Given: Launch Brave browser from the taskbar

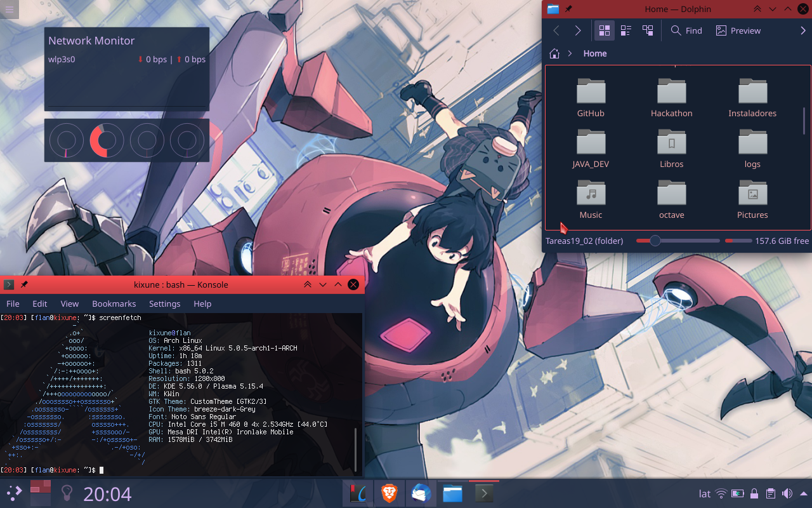Looking at the screenshot, I should point(389,493).
